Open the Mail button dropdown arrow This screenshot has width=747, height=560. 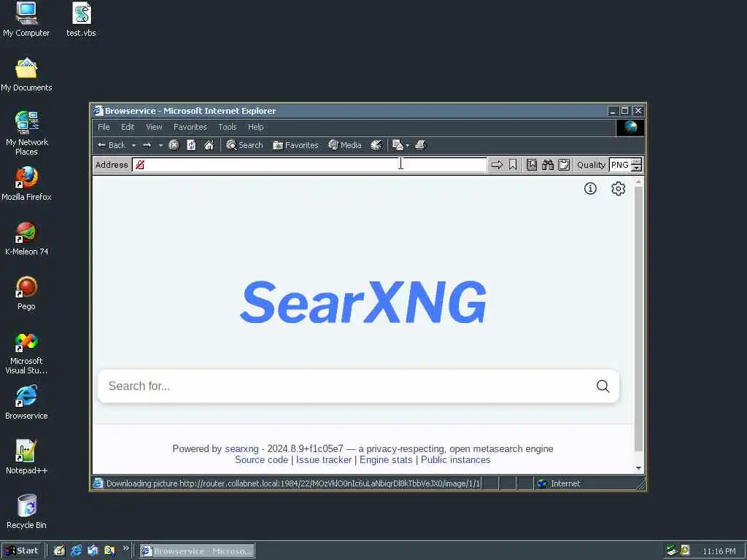coord(407,145)
